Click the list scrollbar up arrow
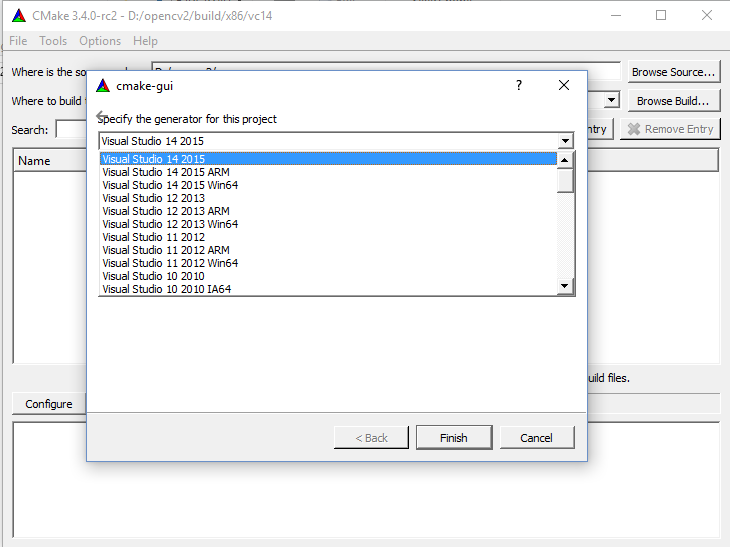 point(565,160)
